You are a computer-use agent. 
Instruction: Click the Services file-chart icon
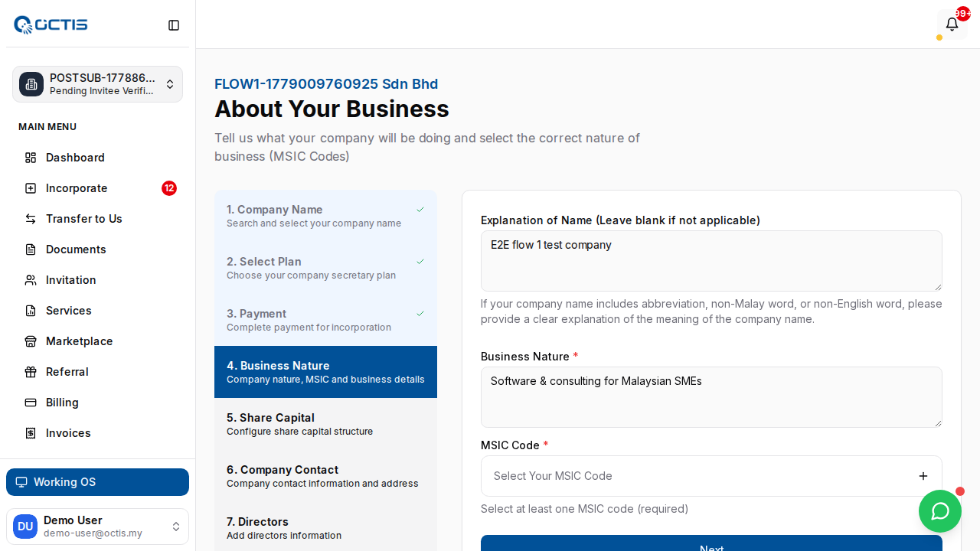(x=31, y=311)
